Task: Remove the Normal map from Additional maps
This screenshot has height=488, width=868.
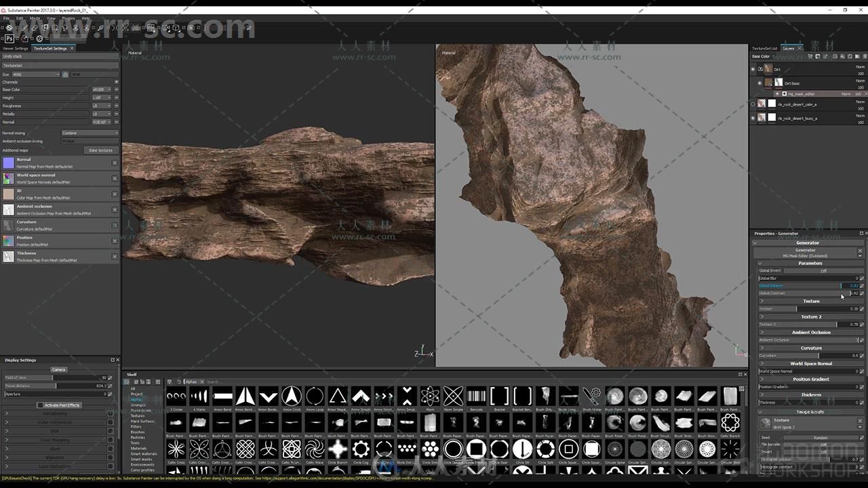Action: (115, 163)
